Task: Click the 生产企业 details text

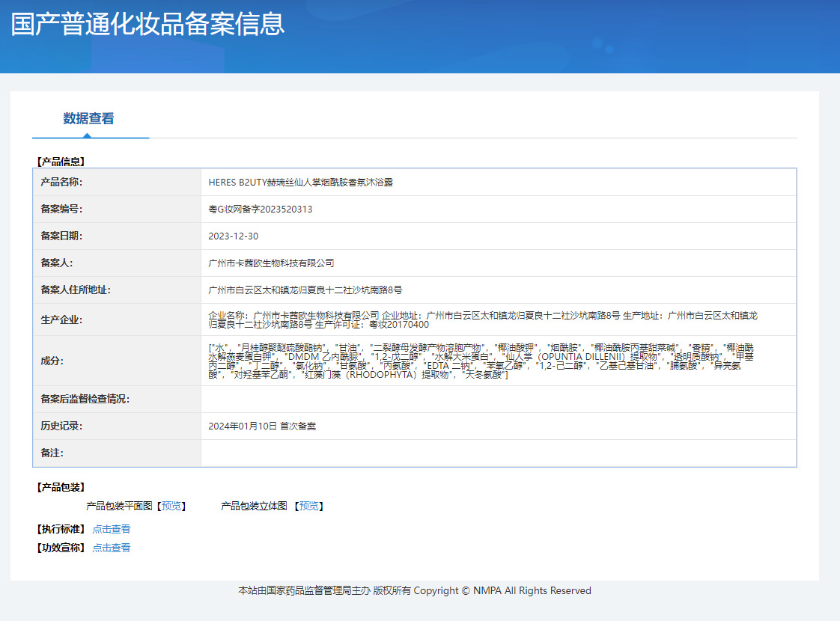Action: click(x=483, y=320)
